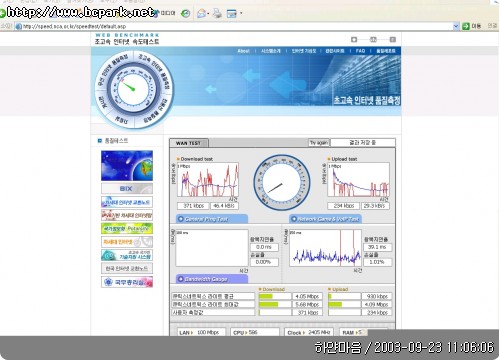
Task: Open the FAQ menu link
Action: (360, 51)
